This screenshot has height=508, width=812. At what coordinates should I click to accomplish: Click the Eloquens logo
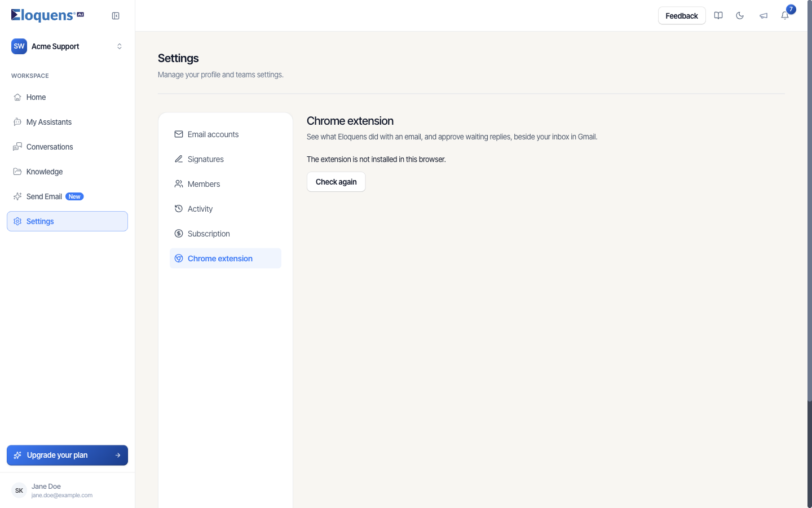tap(47, 15)
